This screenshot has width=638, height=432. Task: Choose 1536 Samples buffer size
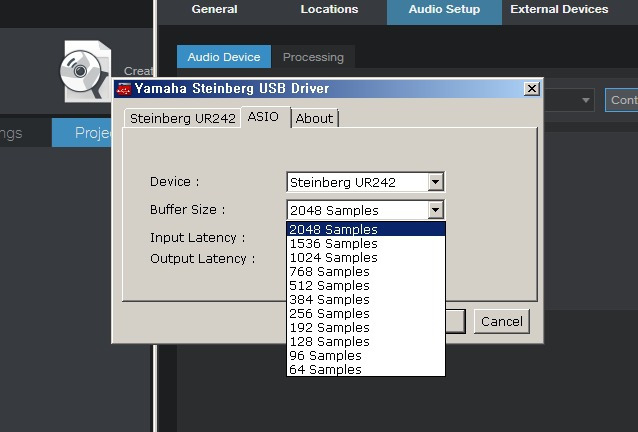coord(365,243)
